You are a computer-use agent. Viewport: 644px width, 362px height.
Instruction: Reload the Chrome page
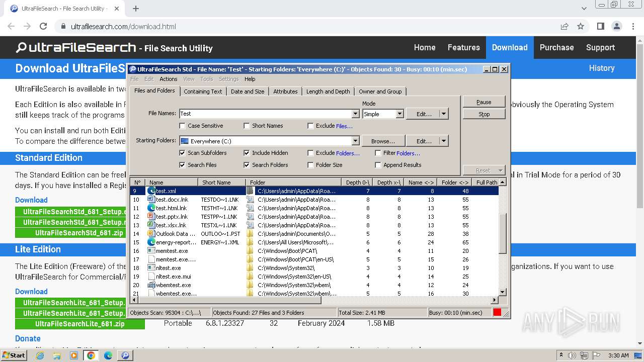tap(43, 26)
